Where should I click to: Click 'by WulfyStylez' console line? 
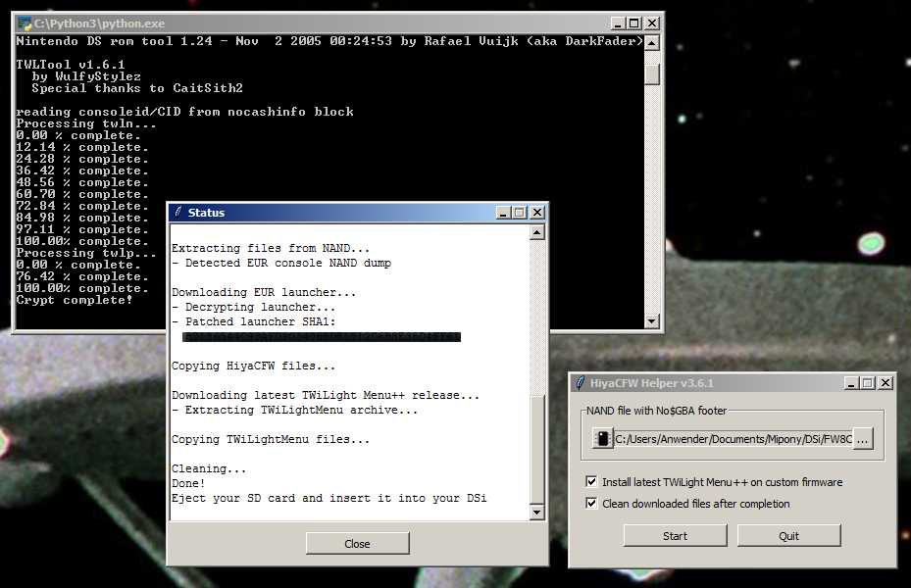pos(86,76)
